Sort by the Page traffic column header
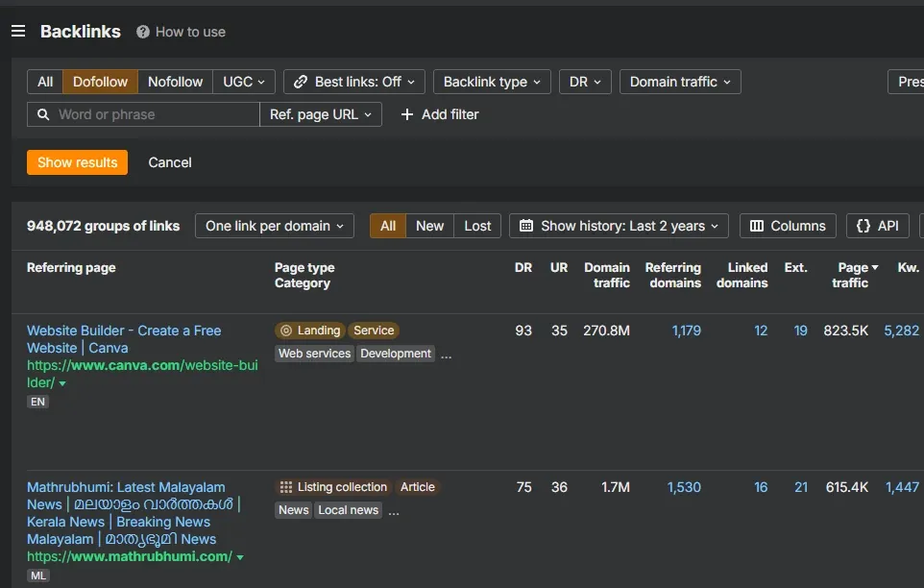The width and height of the screenshot is (924, 588). [x=853, y=275]
